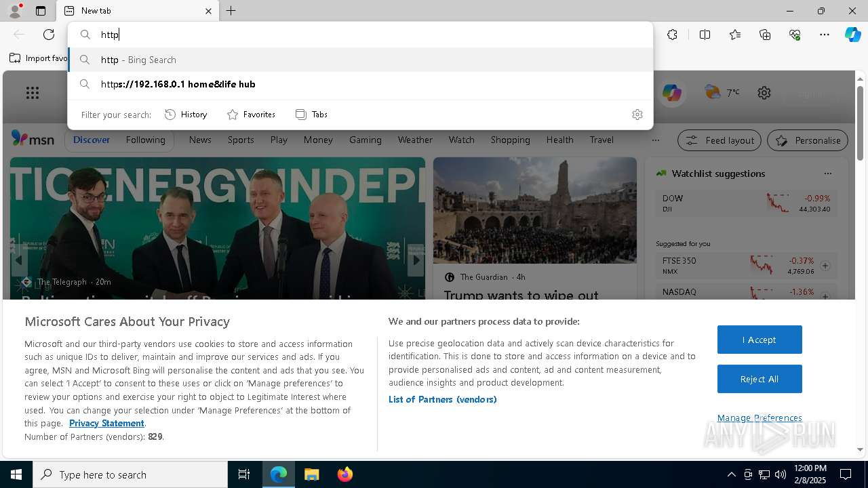
Task: Open The Telegraph headline story image
Action: pos(217,228)
